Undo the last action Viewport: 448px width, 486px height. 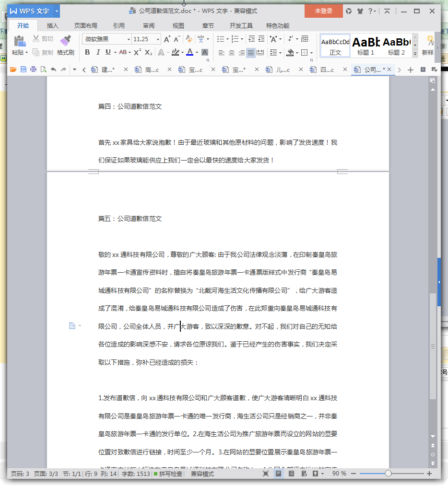pos(53,69)
